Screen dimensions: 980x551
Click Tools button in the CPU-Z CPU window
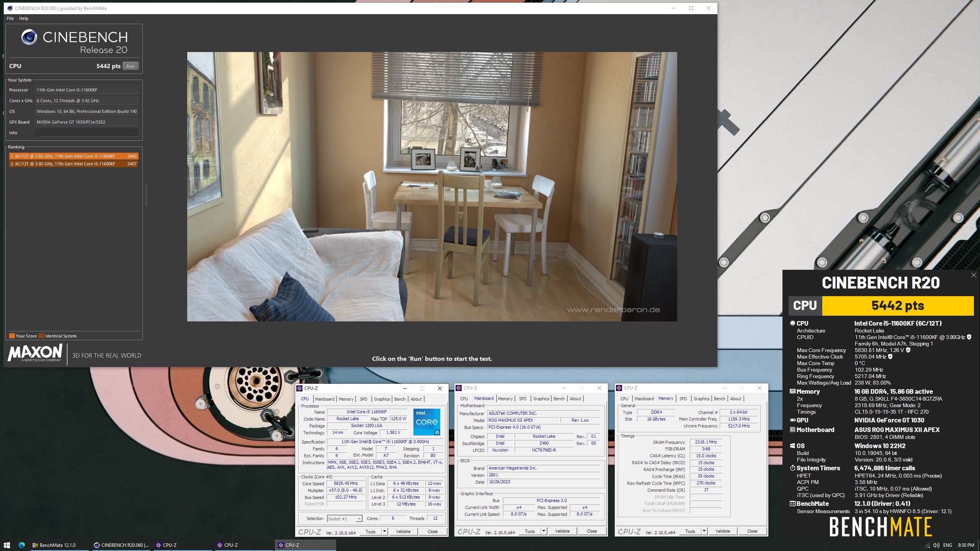click(x=371, y=531)
